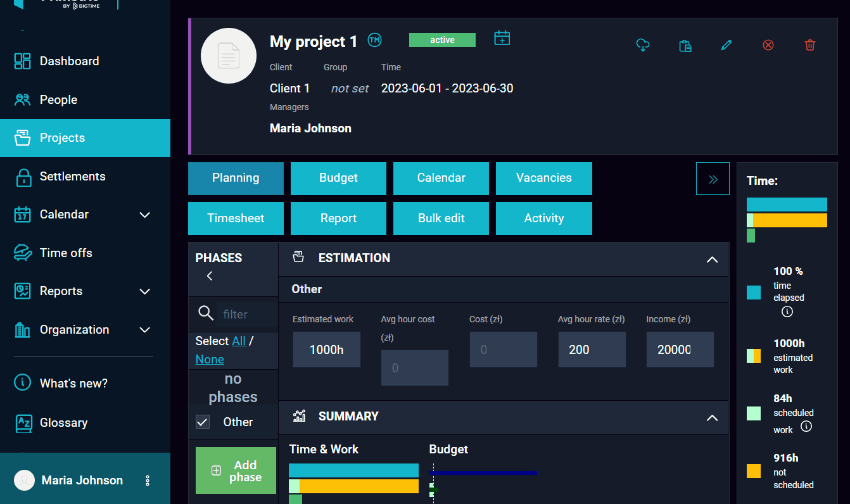Click the red circled X icon
The height and width of the screenshot is (504, 850).
click(x=768, y=45)
